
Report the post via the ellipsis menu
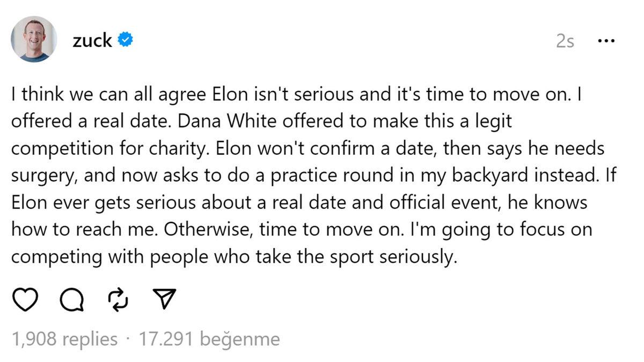(606, 40)
